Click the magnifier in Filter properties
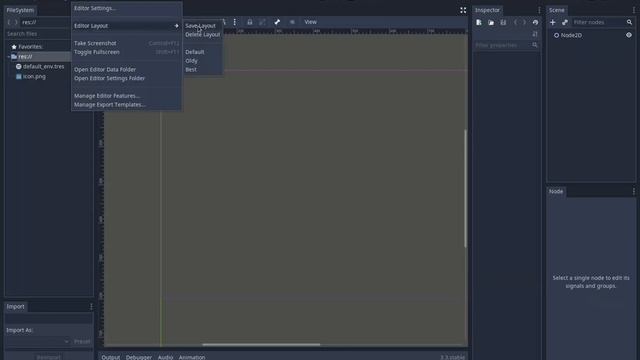Viewport: 640px width, 360px height. pos(535,45)
